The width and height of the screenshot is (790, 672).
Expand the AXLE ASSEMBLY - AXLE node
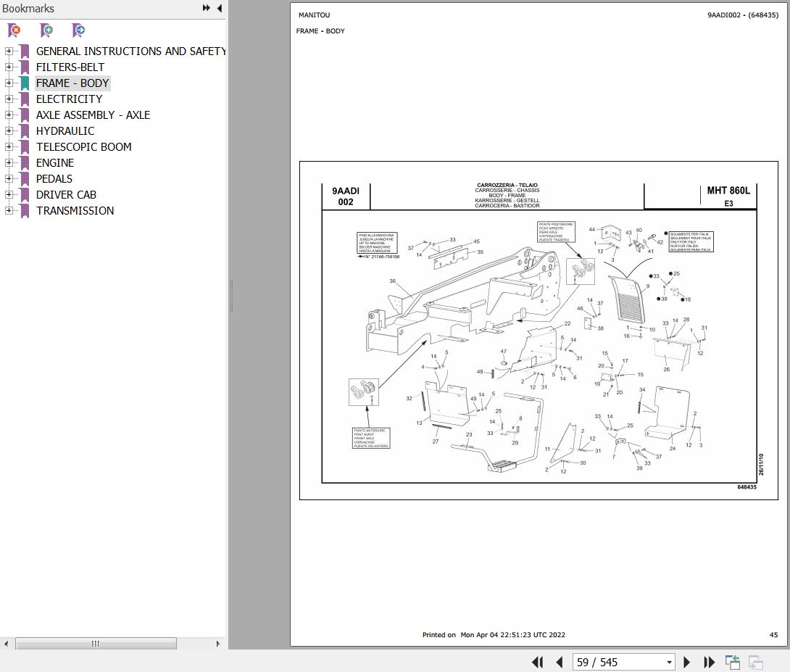[x=9, y=115]
